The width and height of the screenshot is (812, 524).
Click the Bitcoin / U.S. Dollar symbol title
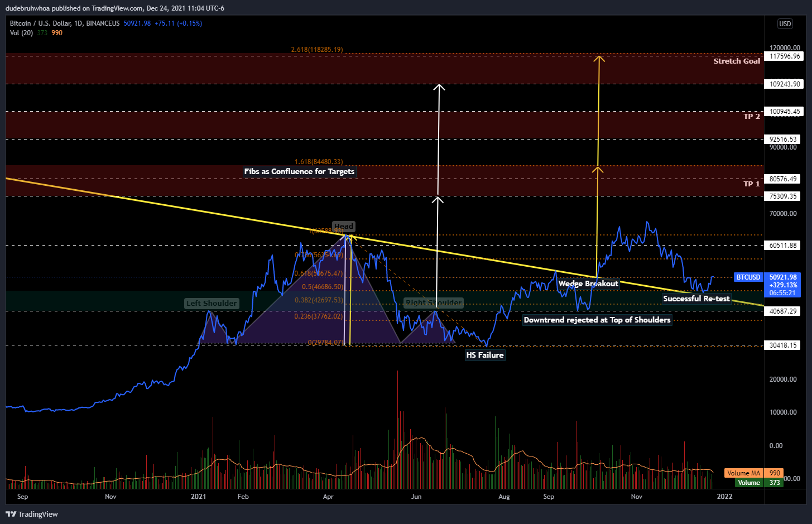[x=40, y=23]
